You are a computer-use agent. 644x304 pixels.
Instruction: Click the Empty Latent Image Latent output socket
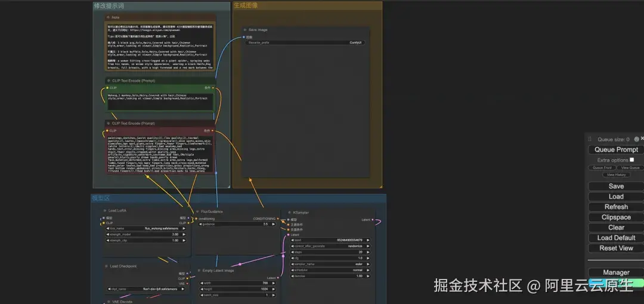point(278,278)
